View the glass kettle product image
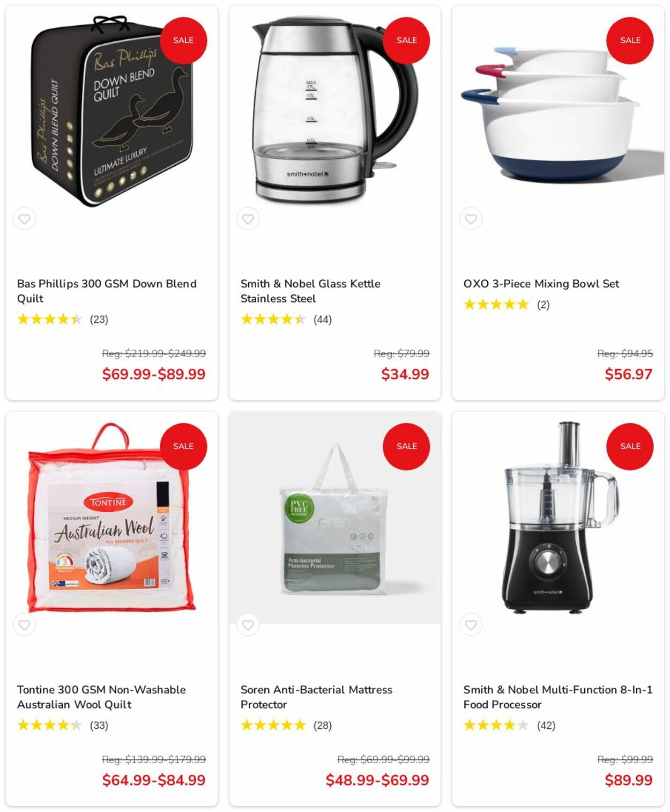This screenshot has height=812, width=670. (334, 111)
